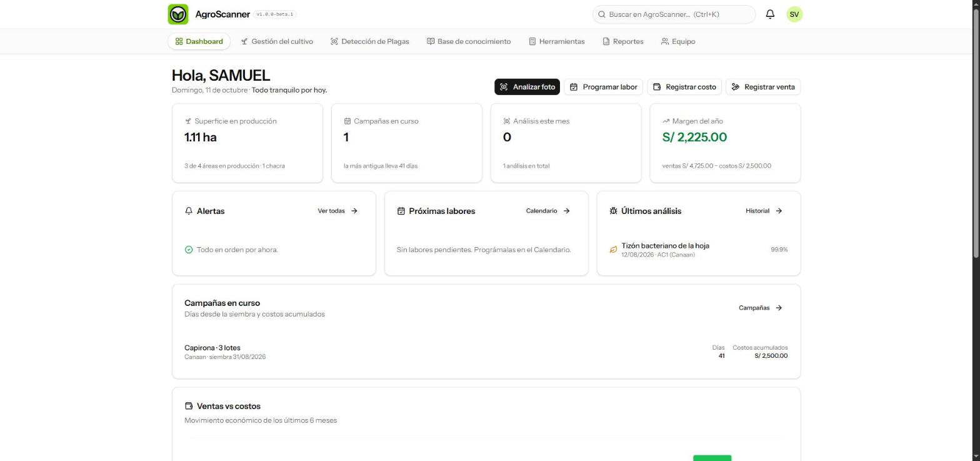The width and height of the screenshot is (980, 461).
Task: Click the AgroScanner leaf logo icon
Action: coord(178,14)
